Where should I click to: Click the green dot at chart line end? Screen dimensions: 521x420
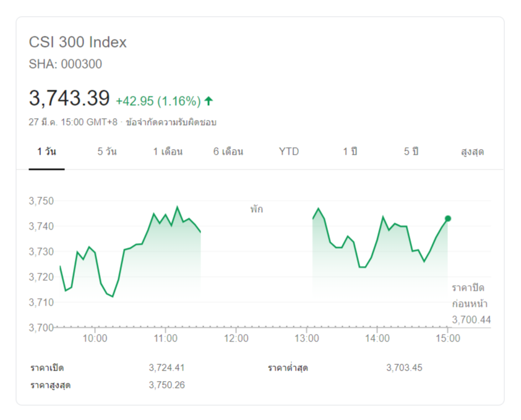tap(447, 218)
